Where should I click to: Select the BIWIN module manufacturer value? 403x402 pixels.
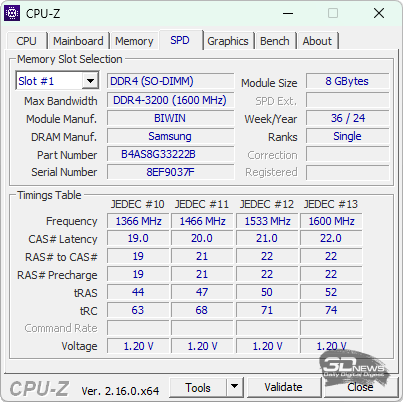(x=170, y=118)
